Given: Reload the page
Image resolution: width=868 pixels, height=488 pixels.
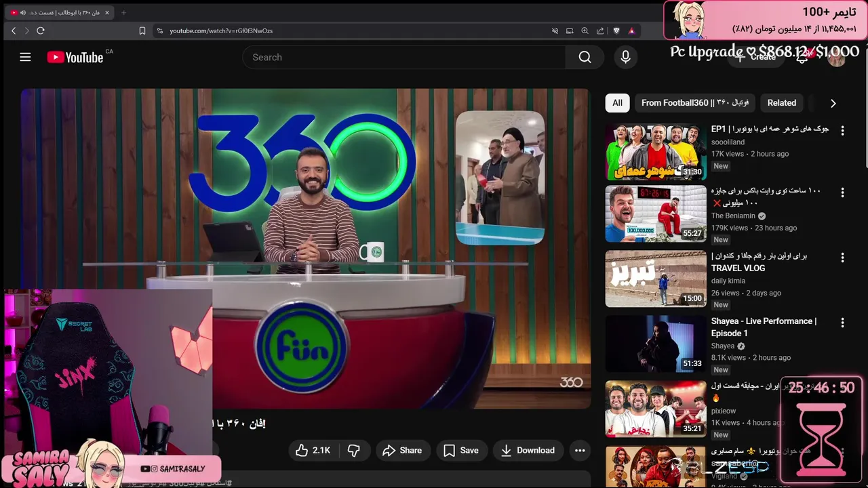Looking at the screenshot, I should pyautogui.click(x=41, y=30).
